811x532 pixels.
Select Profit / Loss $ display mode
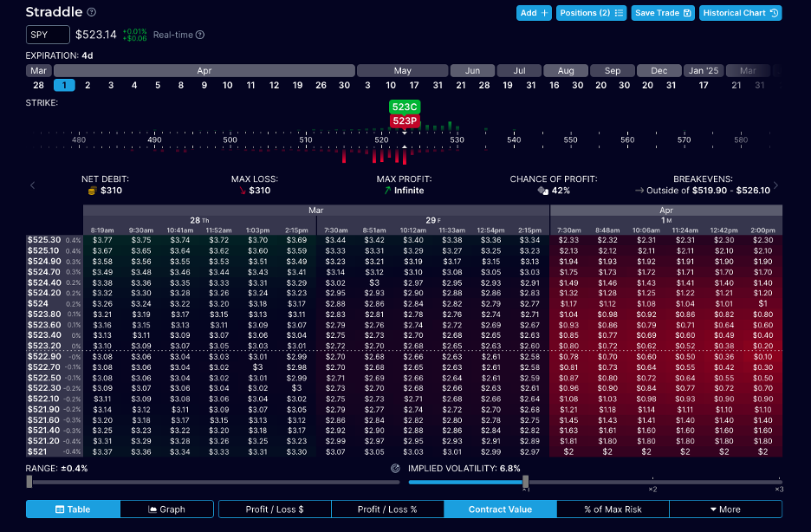[x=275, y=509]
